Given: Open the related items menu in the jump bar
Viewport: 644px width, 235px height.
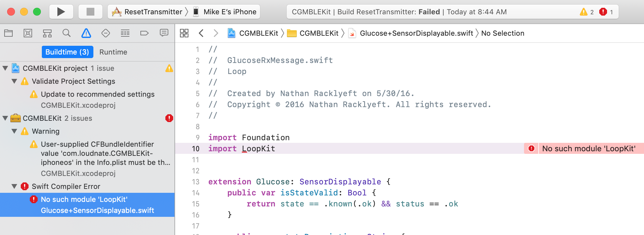Looking at the screenshot, I should (x=184, y=33).
